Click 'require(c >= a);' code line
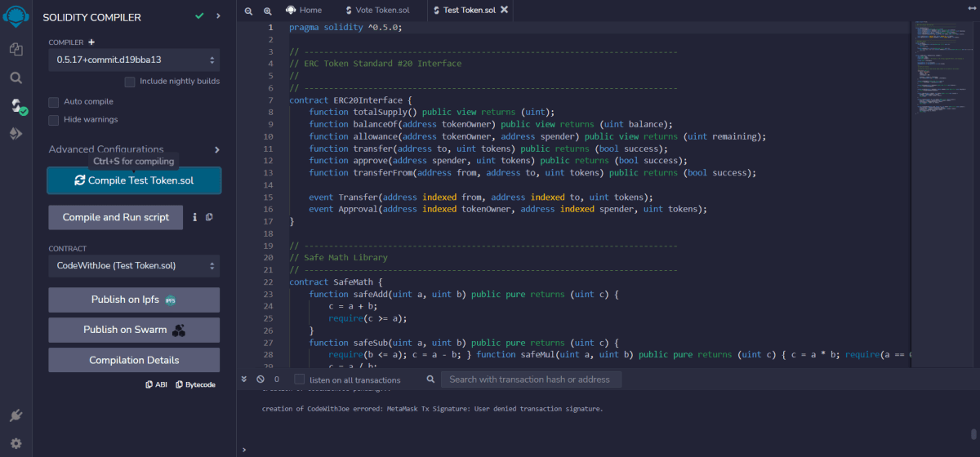Screen dimensions: 980x457 coord(367,318)
